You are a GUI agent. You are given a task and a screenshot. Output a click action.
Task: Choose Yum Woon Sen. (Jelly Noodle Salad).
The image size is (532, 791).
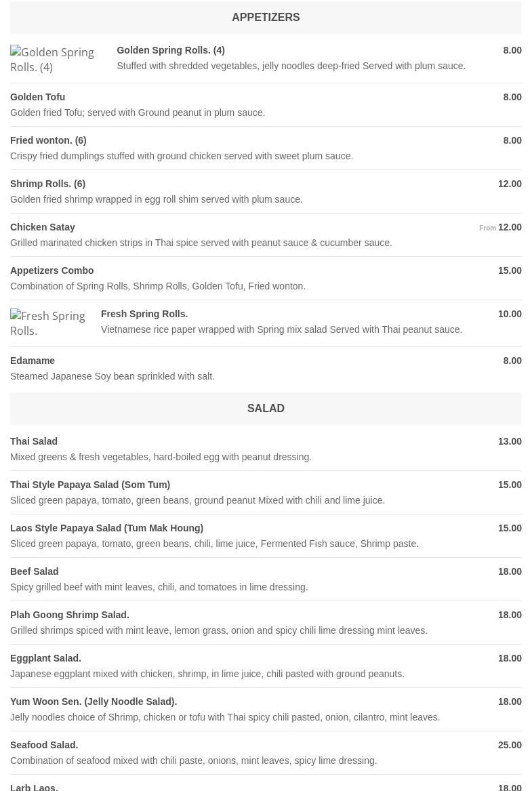[94, 702]
